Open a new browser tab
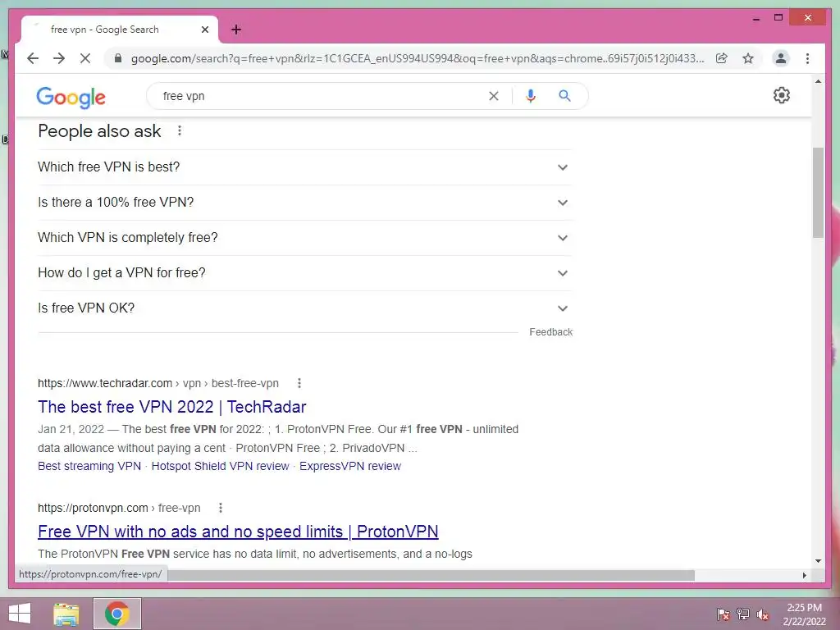This screenshot has height=630, width=840. tap(236, 30)
